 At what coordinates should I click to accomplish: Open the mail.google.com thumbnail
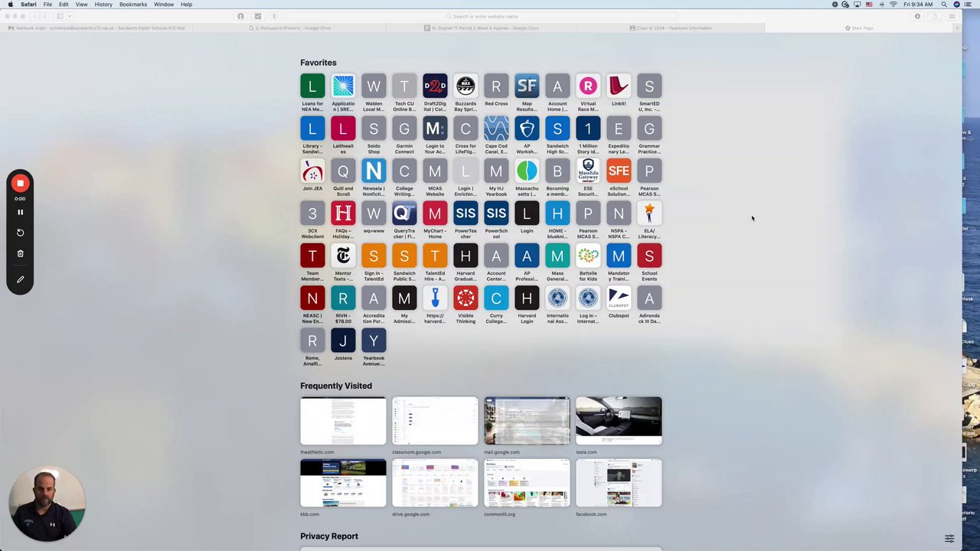[x=527, y=421]
